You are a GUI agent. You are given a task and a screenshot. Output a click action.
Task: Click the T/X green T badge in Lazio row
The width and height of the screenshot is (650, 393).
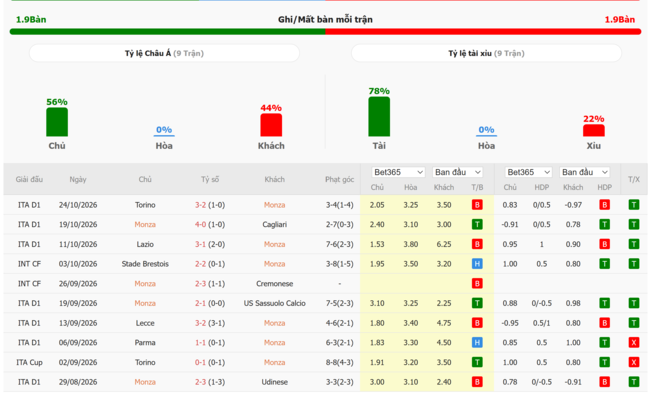pyautogui.click(x=634, y=244)
